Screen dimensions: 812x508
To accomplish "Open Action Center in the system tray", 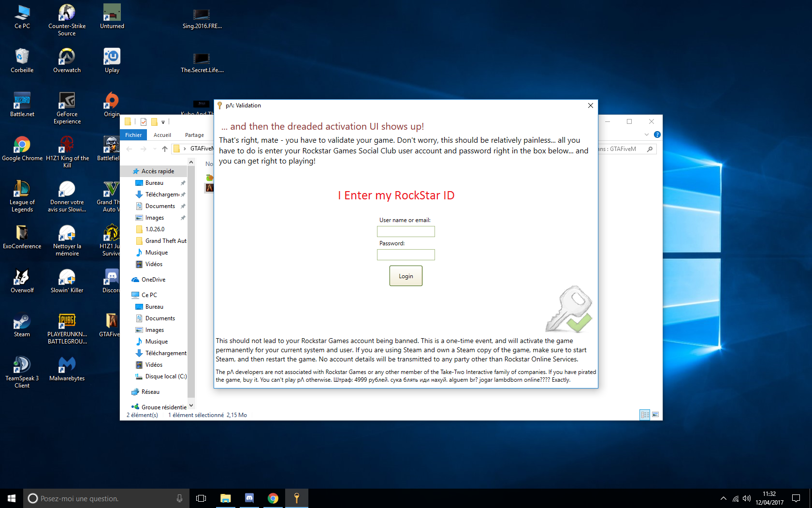I will tap(797, 498).
